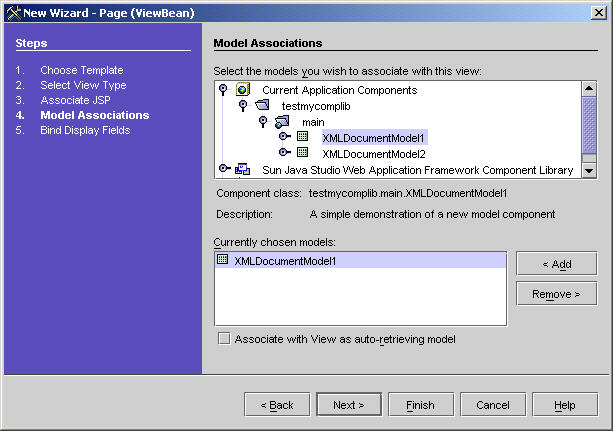Click the Cancel button

(x=493, y=405)
